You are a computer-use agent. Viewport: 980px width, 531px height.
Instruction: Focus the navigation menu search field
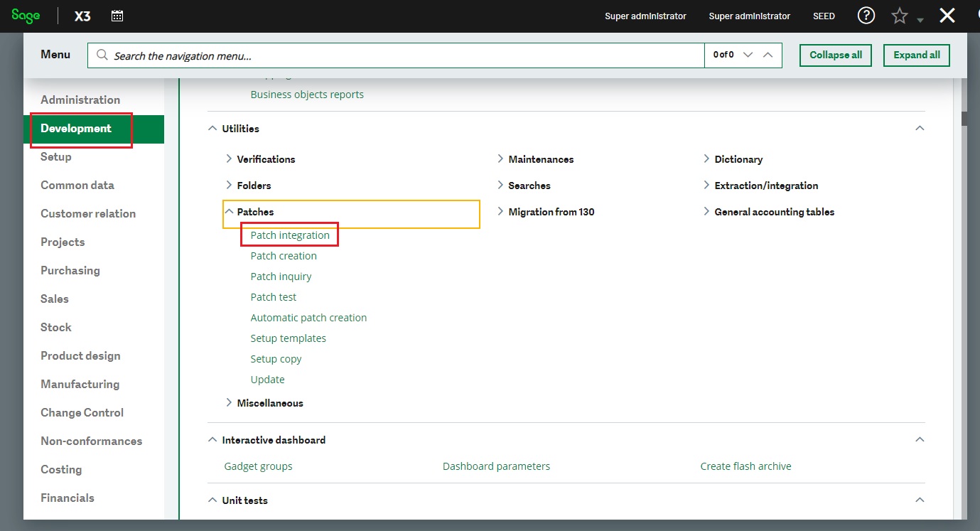click(x=405, y=55)
